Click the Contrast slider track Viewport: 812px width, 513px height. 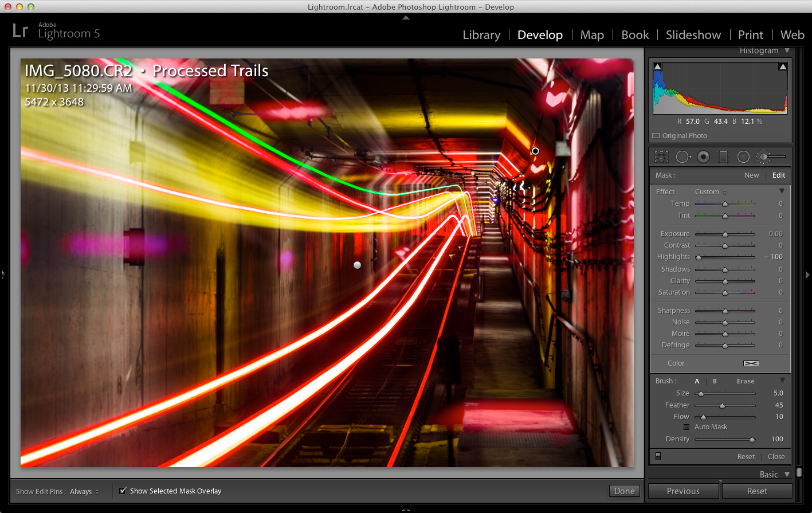[x=725, y=245]
